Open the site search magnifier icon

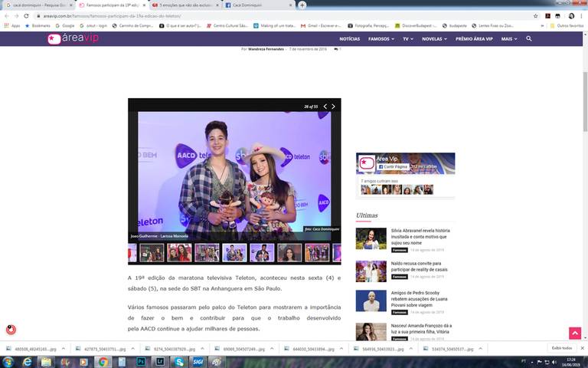[x=529, y=38]
